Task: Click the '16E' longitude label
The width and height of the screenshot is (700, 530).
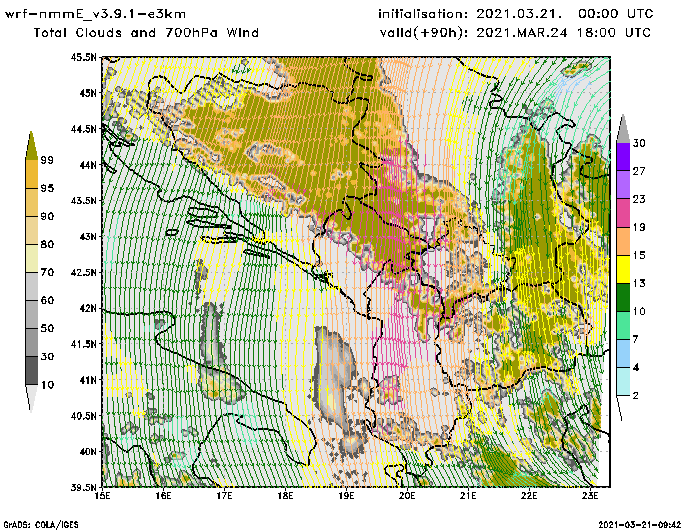Action: point(163,496)
